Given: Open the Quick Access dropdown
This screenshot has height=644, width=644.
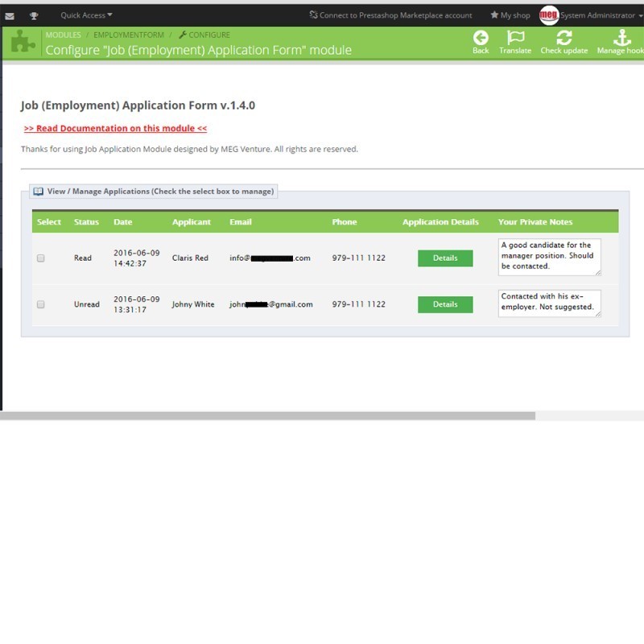Looking at the screenshot, I should coord(86,15).
